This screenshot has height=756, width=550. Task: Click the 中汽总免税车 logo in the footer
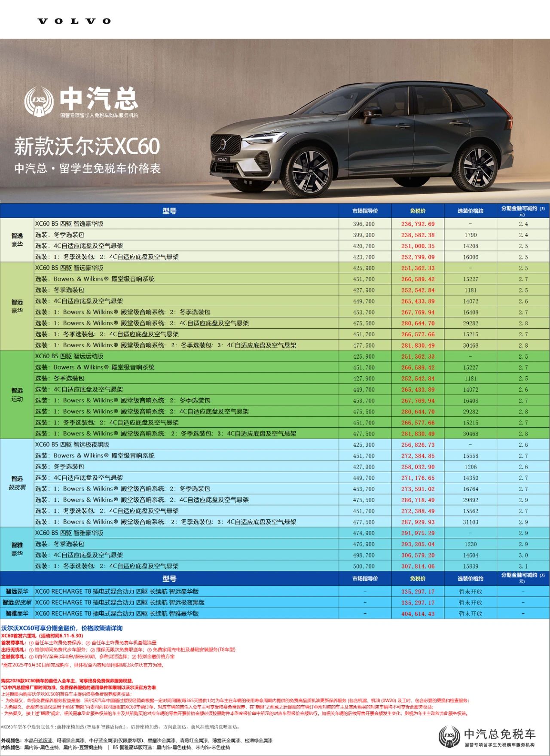[x=487, y=736]
